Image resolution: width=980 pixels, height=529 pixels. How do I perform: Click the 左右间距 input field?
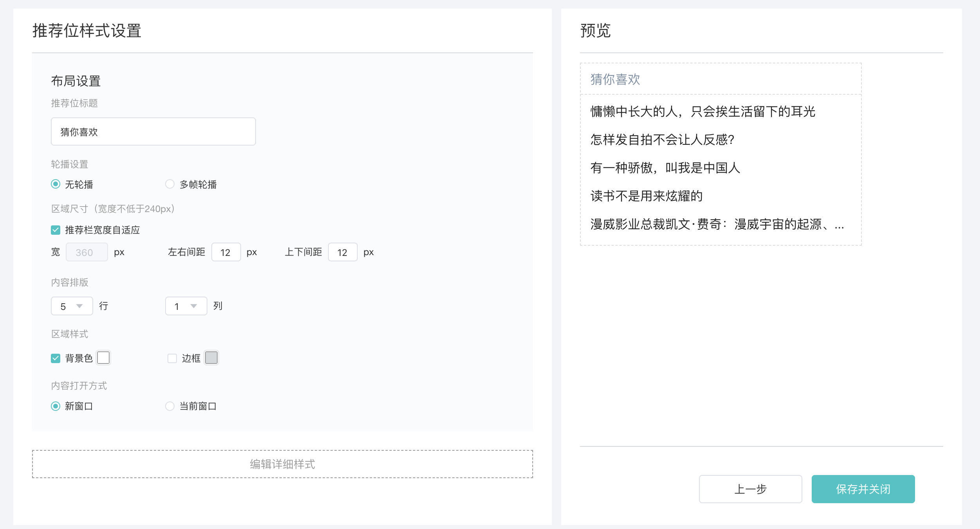coord(226,252)
